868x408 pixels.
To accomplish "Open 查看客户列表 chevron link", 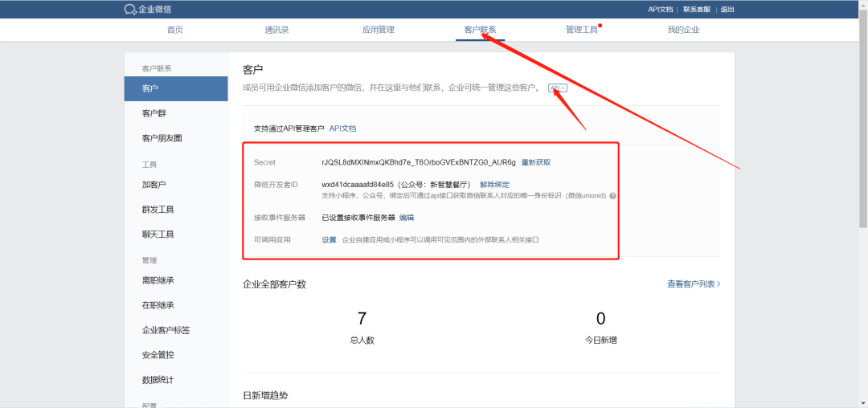I will (694, 284).
